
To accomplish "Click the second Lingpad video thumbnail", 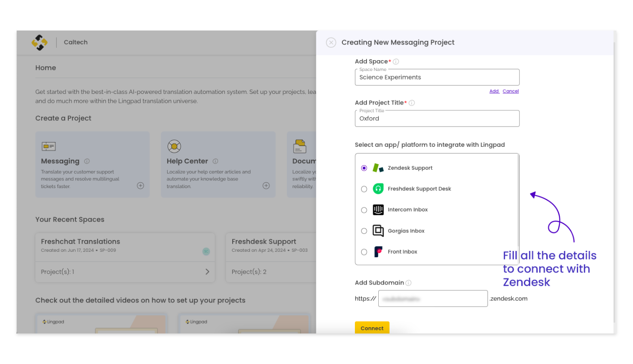I will 244,324.
